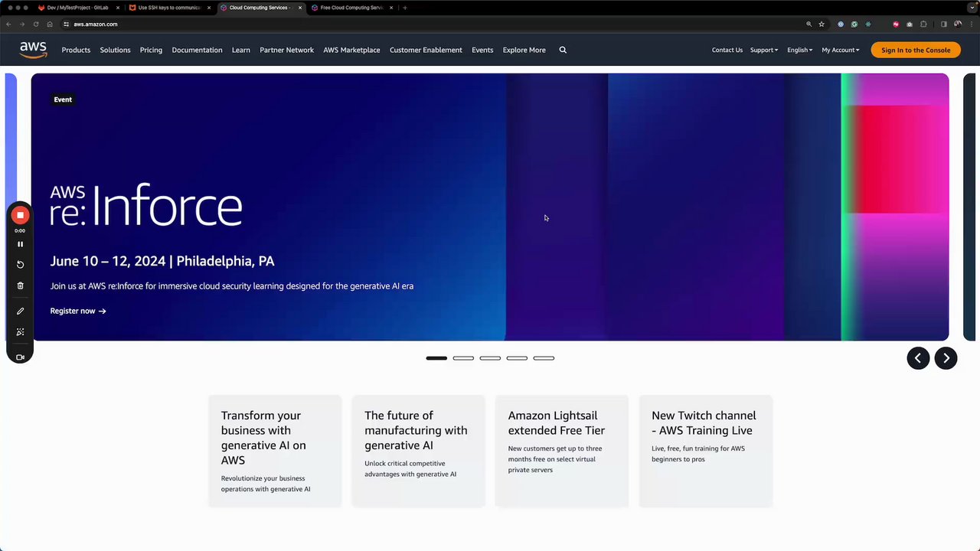
Task: Open the Support dropdown
Action: click(764, 50)
